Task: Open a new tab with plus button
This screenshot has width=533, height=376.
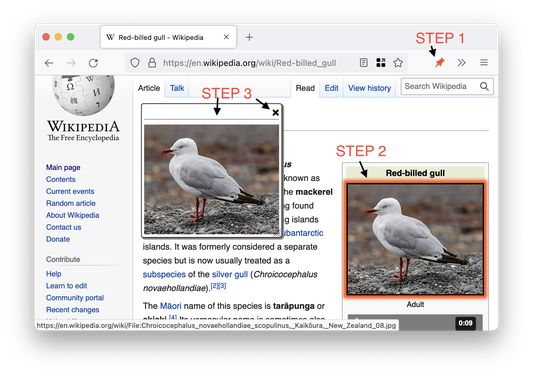Action: pyautogui.click(x=249, y=37)
